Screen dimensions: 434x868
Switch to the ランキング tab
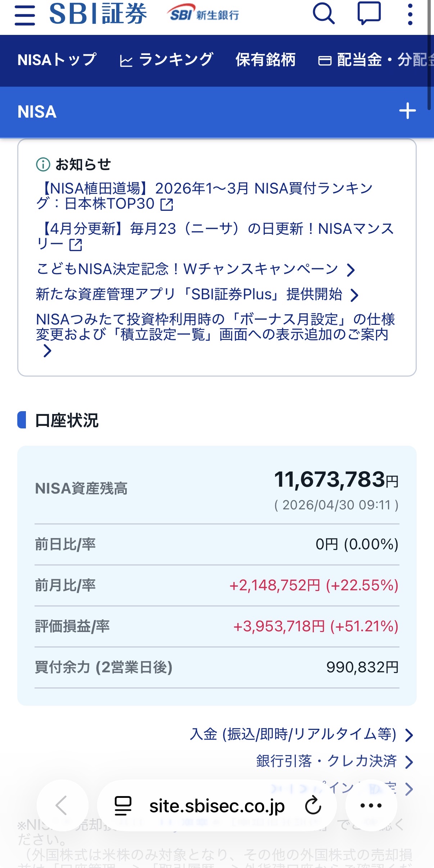click(166, 60)
